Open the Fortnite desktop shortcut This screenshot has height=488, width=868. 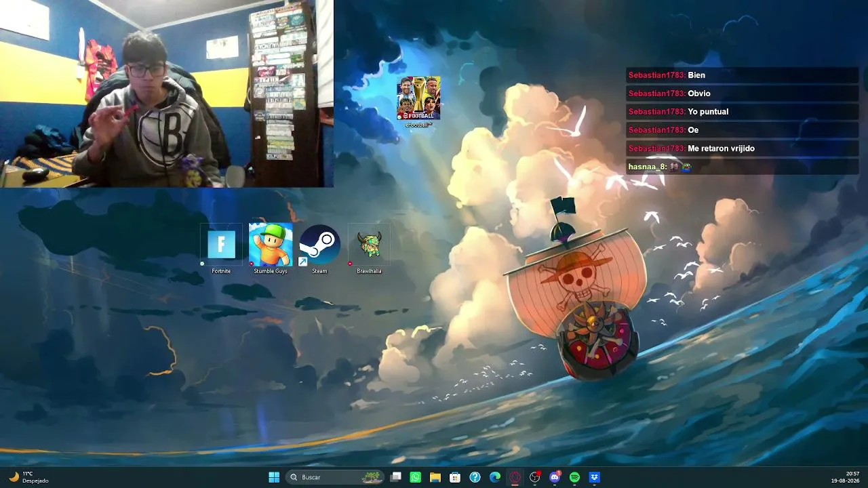[221, 249]
